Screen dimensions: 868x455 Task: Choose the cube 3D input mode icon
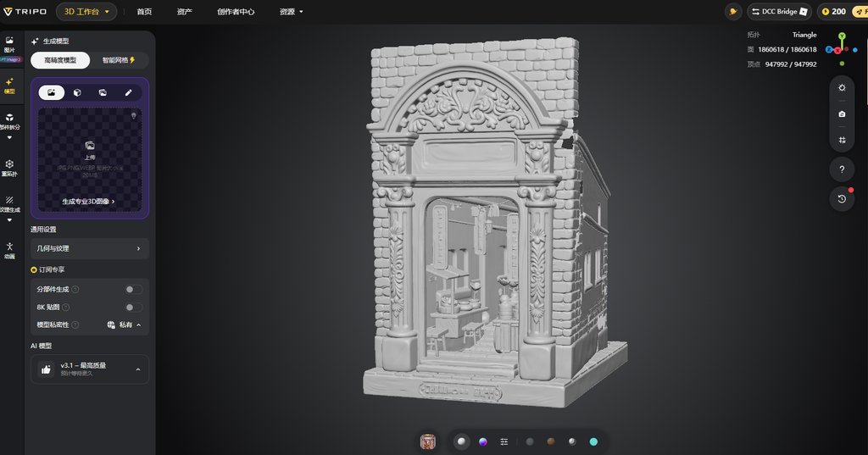[77, 92]
